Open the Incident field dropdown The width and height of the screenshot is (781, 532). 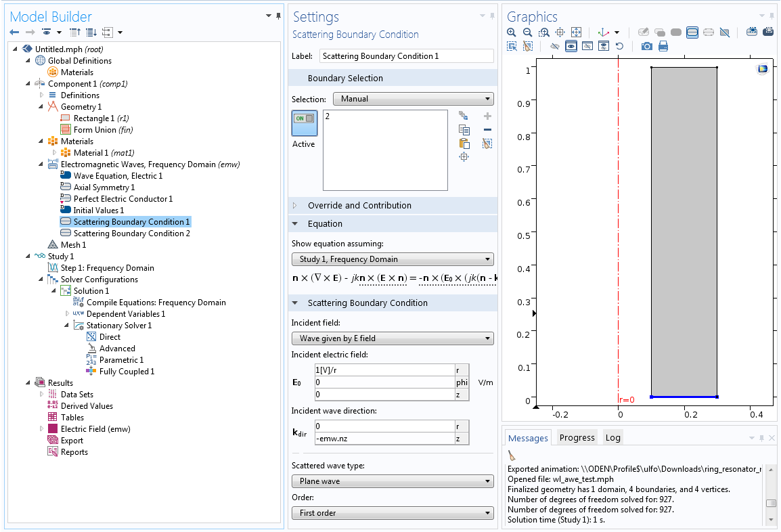(x=393, y=338)
